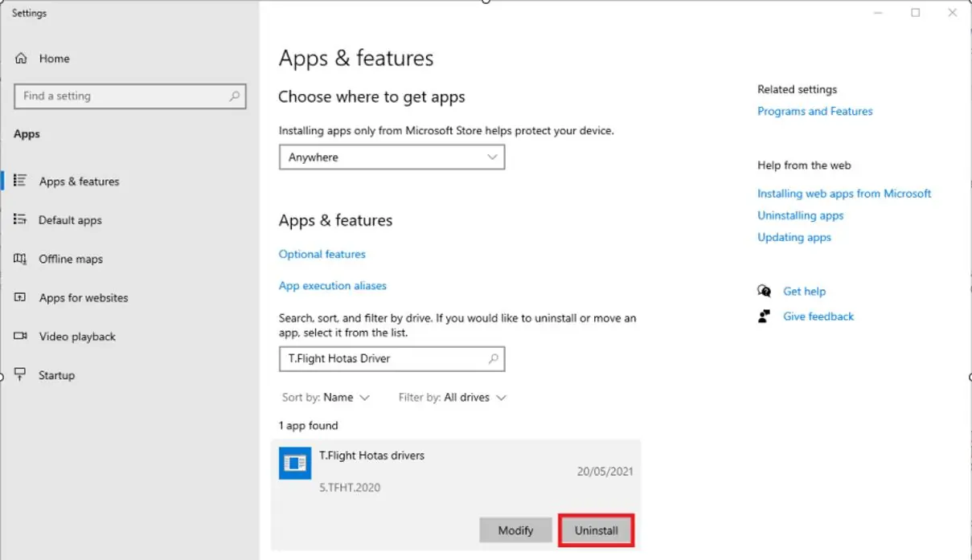Click the Find a setting search field
972x560 pixels.
point(130,96)
